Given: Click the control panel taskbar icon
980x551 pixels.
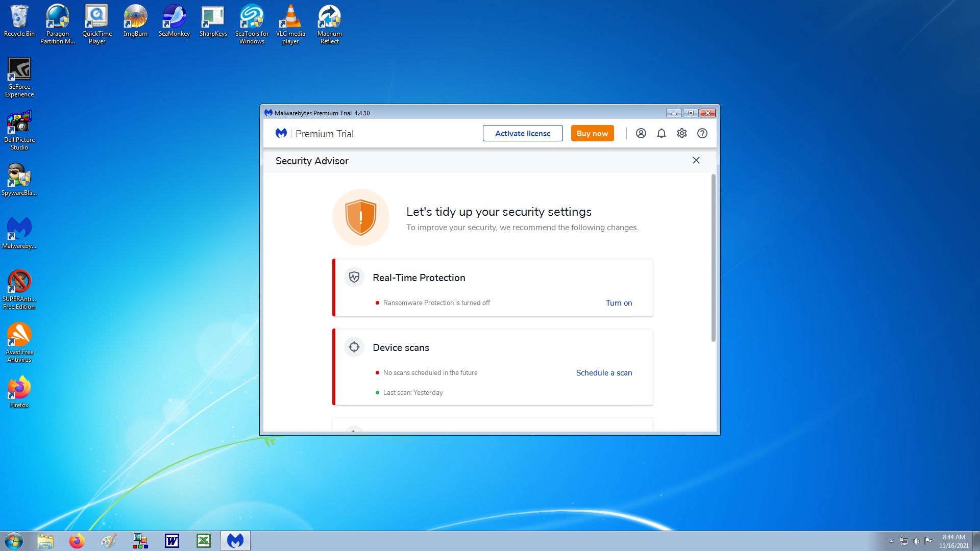Looking at the screenshot, I should pos(140,541).
